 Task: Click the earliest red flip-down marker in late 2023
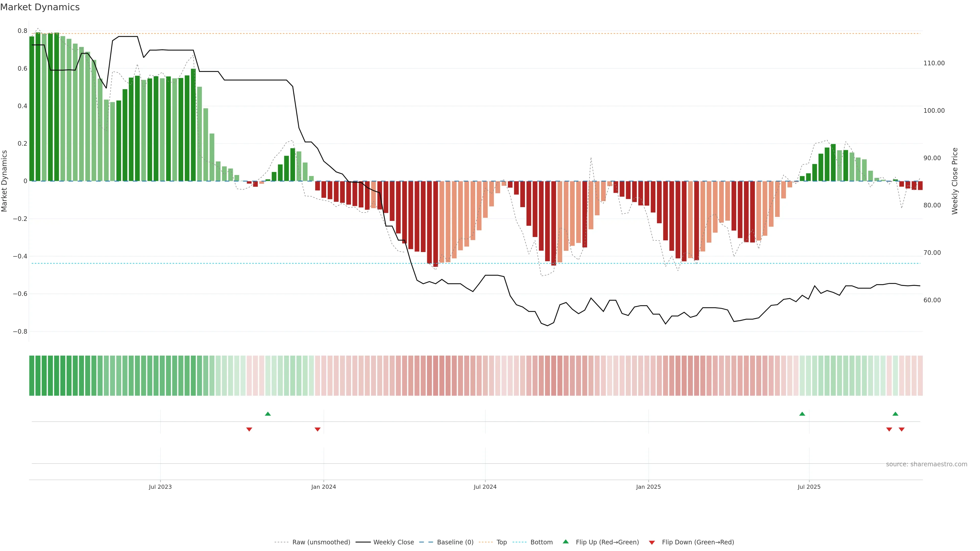[249, 429]
